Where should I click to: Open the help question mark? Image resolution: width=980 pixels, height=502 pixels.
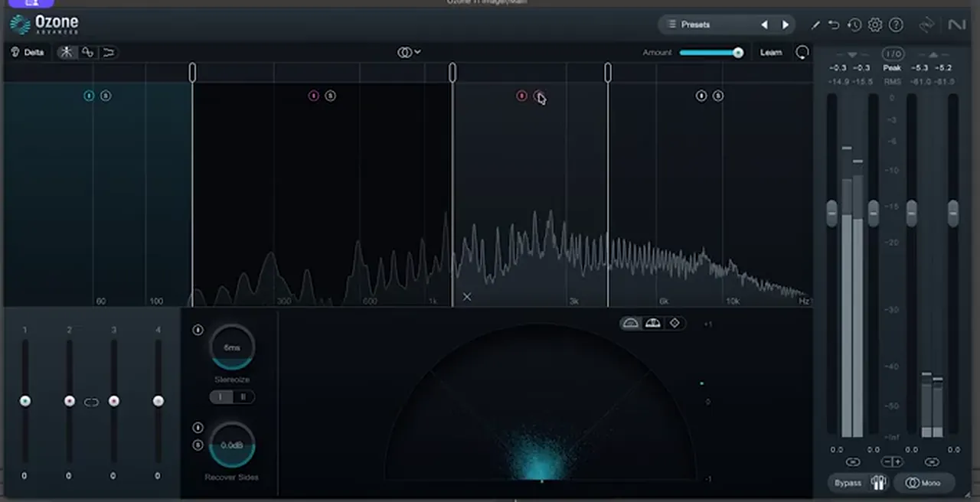click(x=896, y=25)
